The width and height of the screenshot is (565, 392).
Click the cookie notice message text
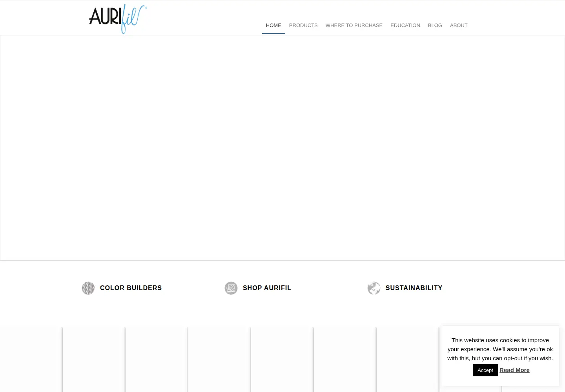pos(500,349)
